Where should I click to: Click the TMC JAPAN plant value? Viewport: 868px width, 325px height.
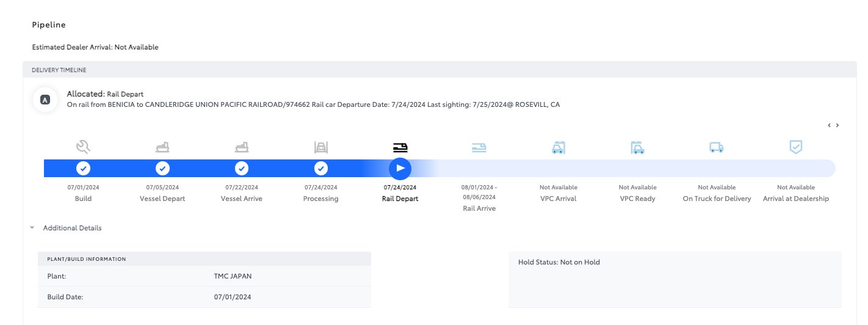coord(233,276)
